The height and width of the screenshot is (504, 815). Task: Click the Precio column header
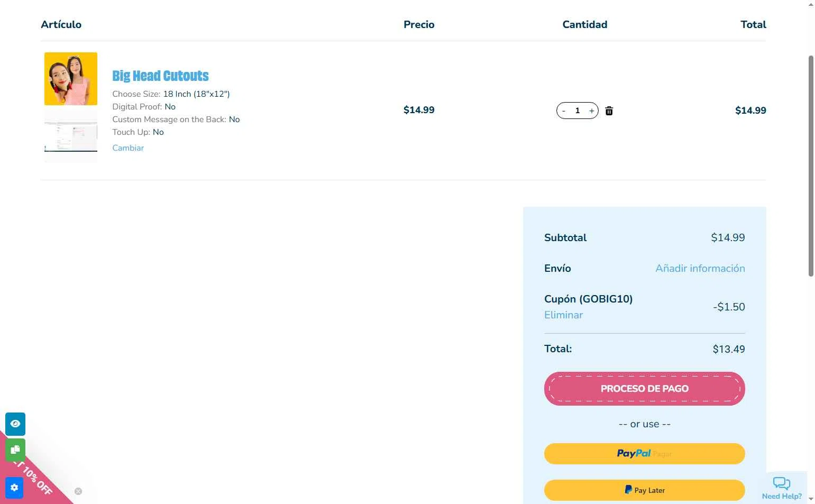tap(419, 24)
